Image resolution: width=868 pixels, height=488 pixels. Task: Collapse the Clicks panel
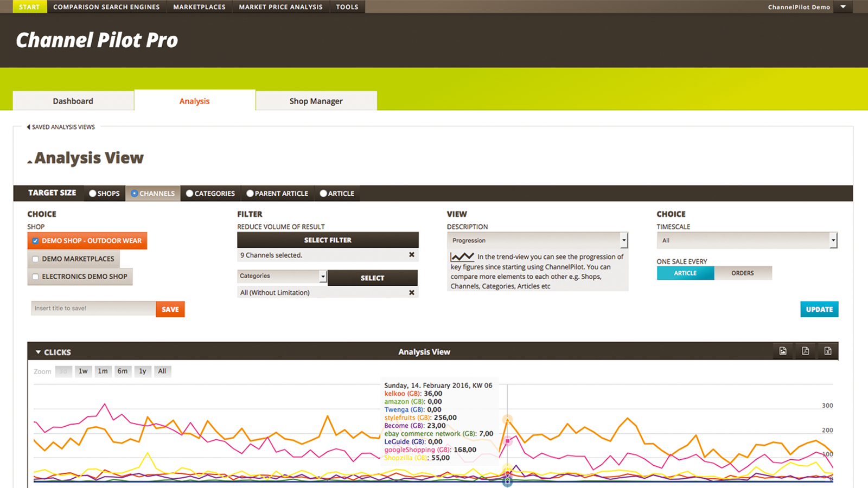pos(37,352)
